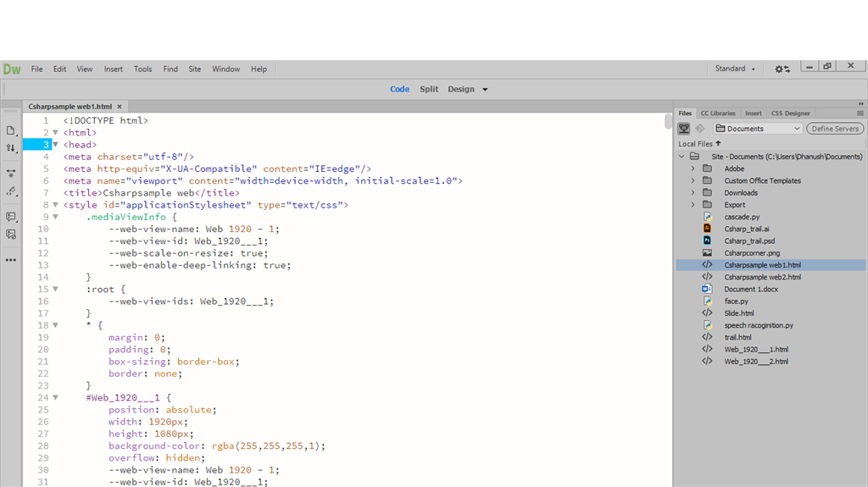
Task: Collapse panels with the double-arrow icon
Action: coord(861,103)
